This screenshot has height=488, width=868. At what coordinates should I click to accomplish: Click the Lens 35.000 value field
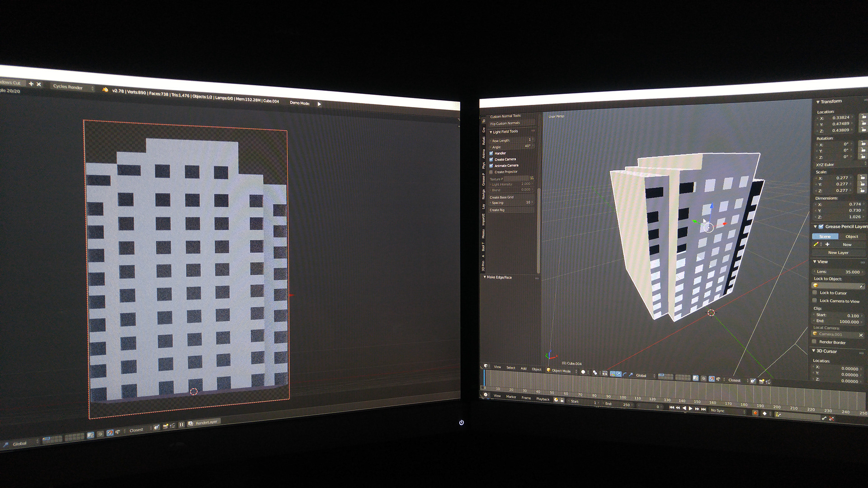[x=839, y=272]
